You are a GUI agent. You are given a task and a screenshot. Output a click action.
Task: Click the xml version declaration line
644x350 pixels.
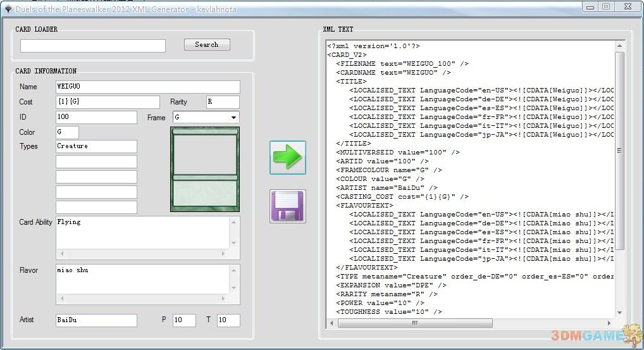(373, 46)
